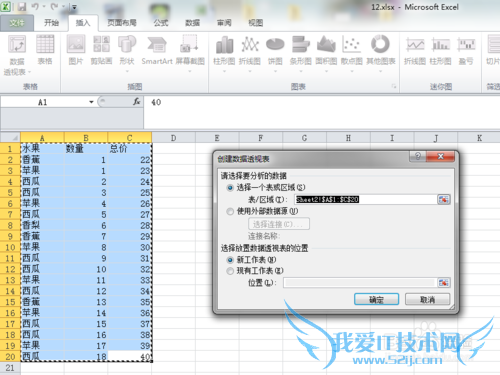This screenshot has height=375, width=500.
Task: Insert a Win/Loss sparkline
Action: tap(466, 45)
